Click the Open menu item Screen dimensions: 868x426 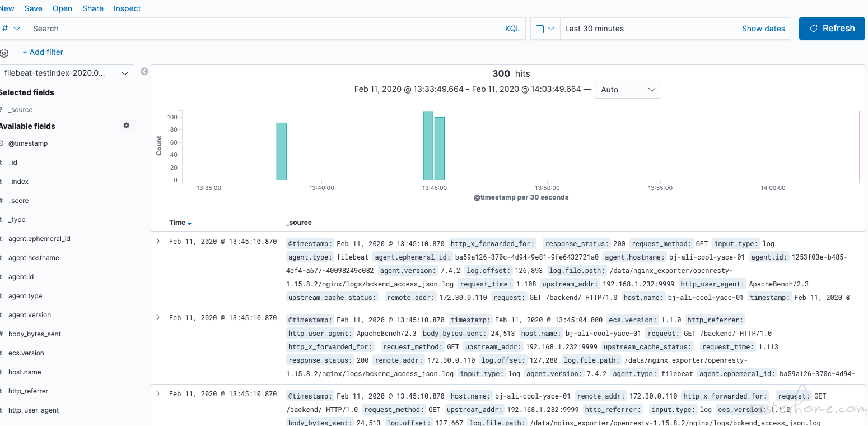tap(62, 8)
